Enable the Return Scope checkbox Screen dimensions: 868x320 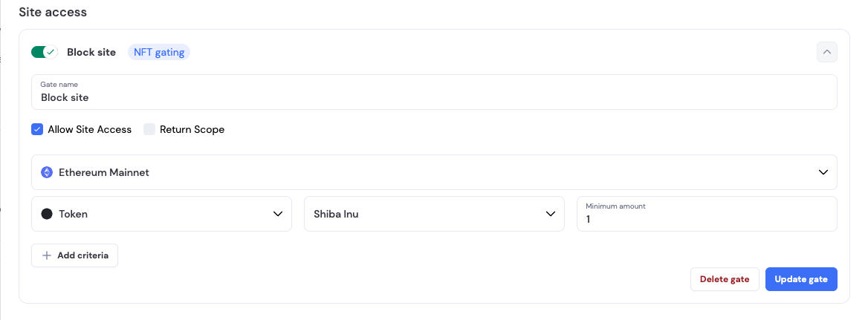pyautogui.click(x=149, y=129)
